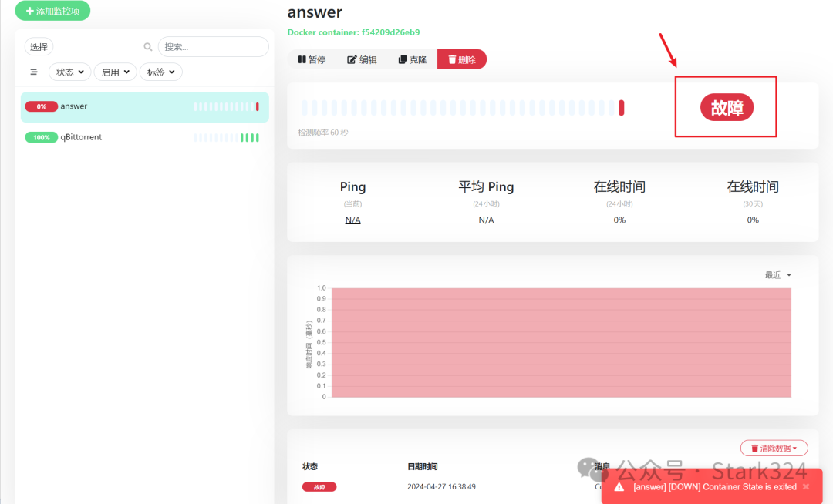Click the 100% uptime badge of qBittorrent
This screenshot has height=504, width=833.
tap(42, 137)
